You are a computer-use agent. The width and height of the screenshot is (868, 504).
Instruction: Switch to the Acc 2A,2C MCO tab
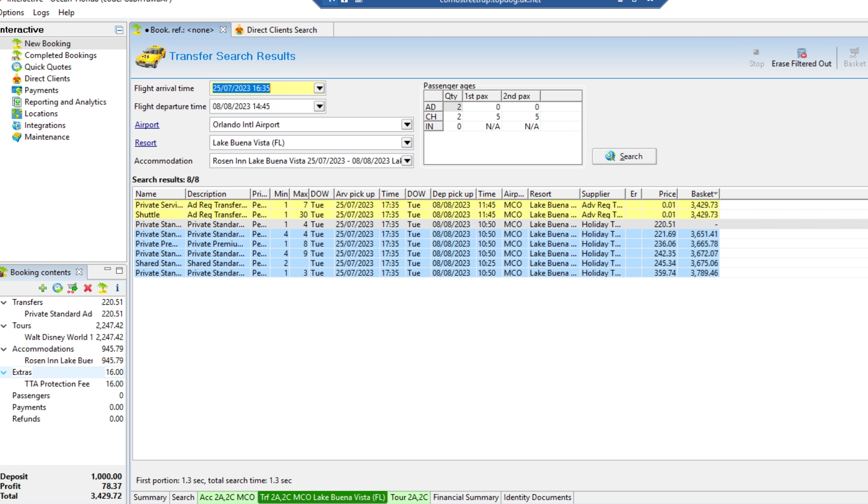pyautogui.click(x=227, y=497)
